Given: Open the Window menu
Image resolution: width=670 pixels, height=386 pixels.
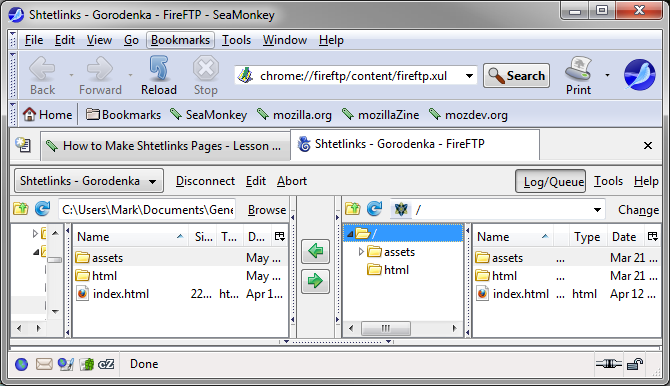Looking at the screenshot, I should pyautogui.click(x=285, y=40).
